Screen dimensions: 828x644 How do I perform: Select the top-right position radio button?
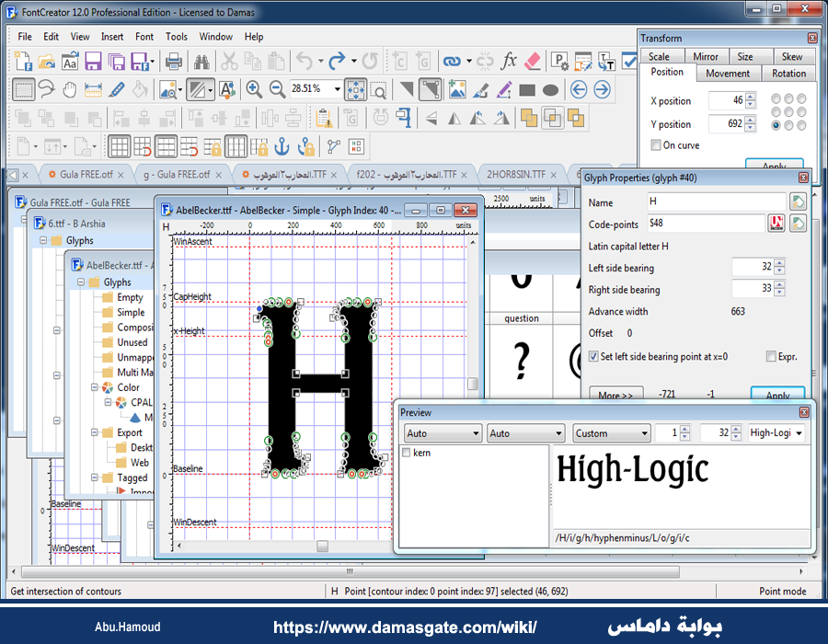[x=801, y=98]
